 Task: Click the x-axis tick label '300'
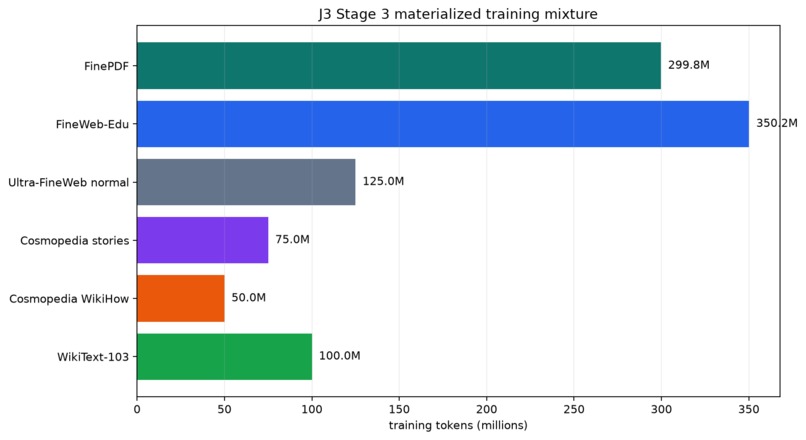pyautogui.click(x=661, y=409)
